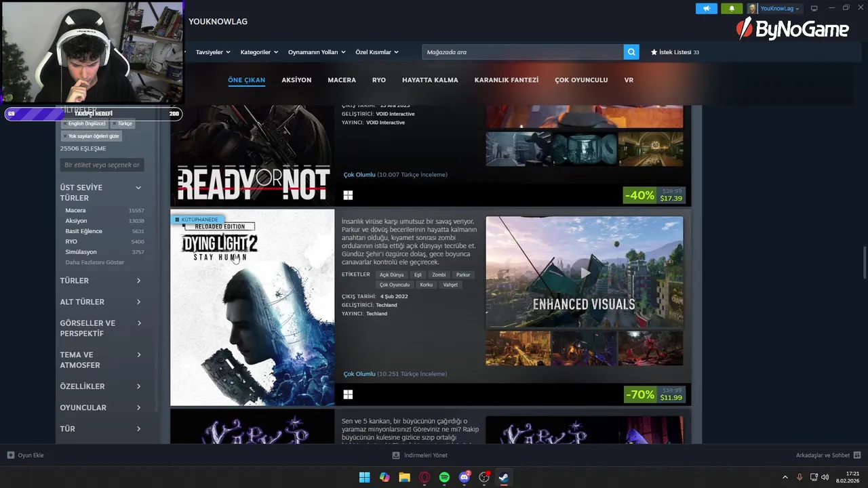The height and width of the screenshot is (488, 868).
Task: Remove the Yok sayılan öğeleri gizle filter
Action: tap(65, 136)
